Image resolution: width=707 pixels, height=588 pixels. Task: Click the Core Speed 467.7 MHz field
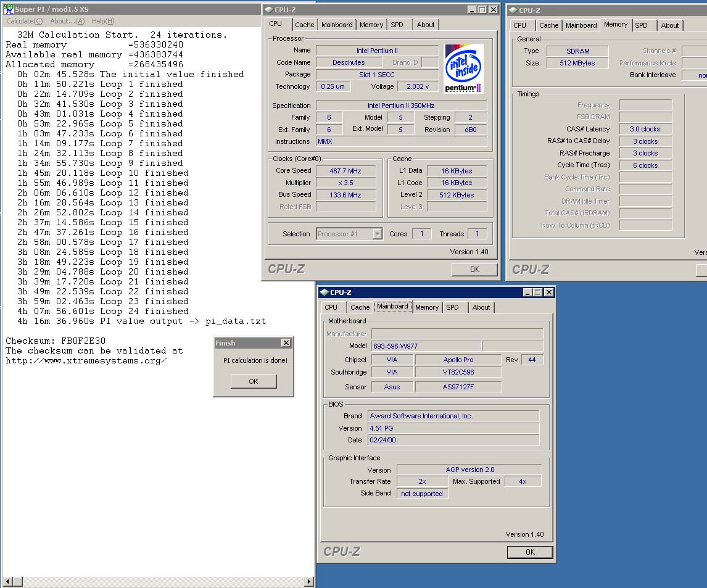tap(345, 171)
